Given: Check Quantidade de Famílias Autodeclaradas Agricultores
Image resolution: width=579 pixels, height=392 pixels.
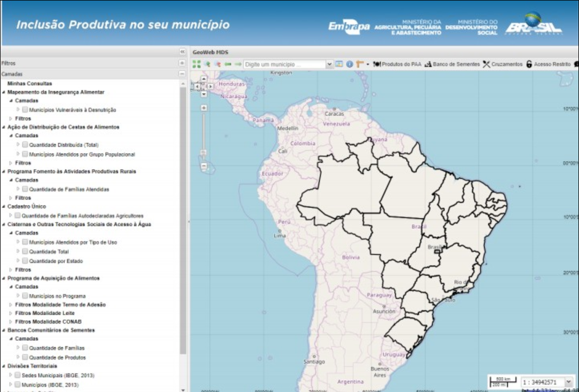Looking at the screenshot, I should click(x=18, y=215).
